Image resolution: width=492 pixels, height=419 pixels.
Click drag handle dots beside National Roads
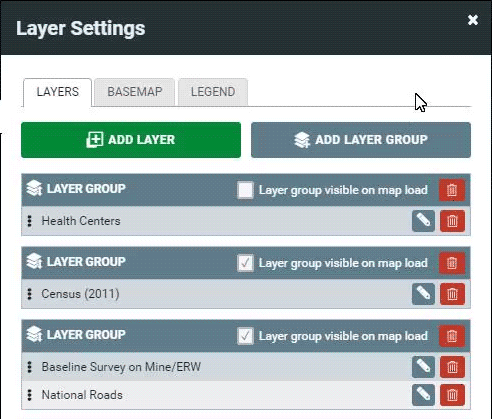tap(30, 395)
